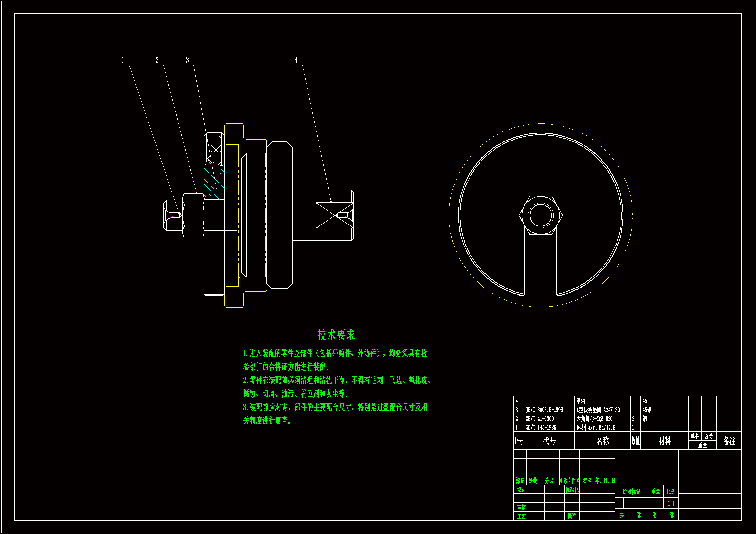Image resolution: width=756 pixels, height=534 pixels.
Task: Click the hexagonal nut in right view
Action: click(541, 215)
